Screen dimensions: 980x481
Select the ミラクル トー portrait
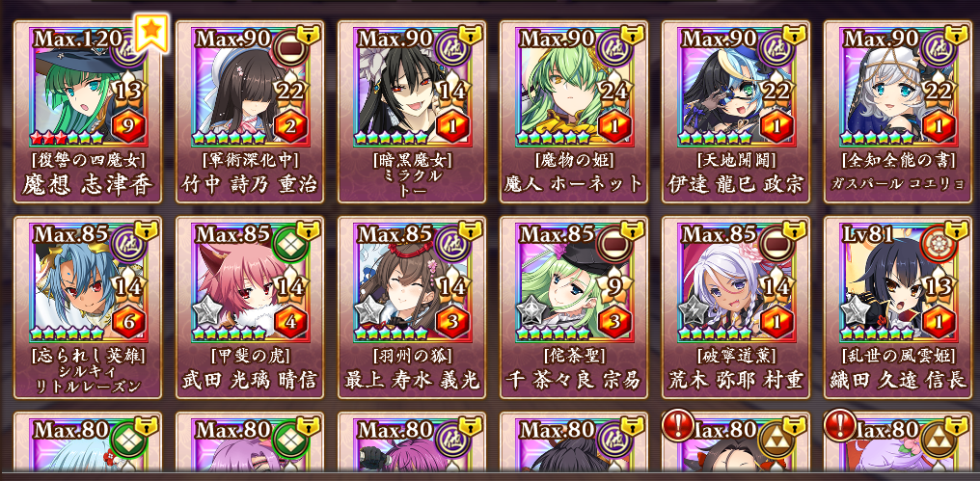click(411, 88)
